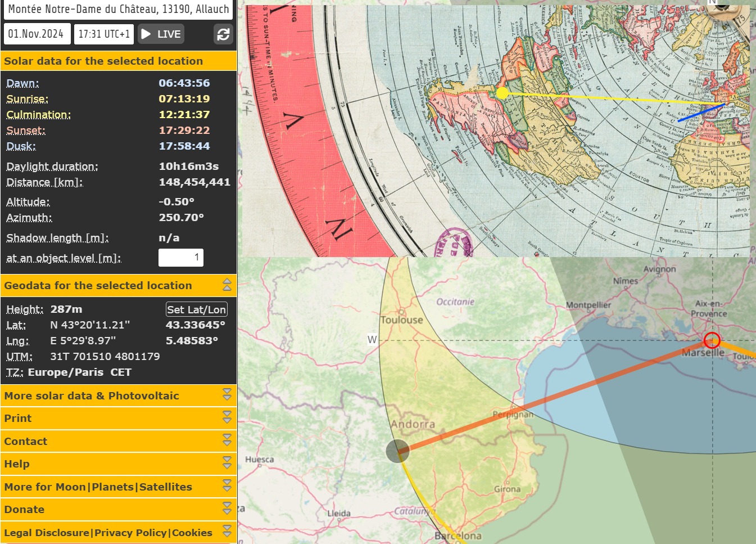Viewport: 756px width, 544px height.
Task: Click decimal longitude 5.48583°
Action: [192, 341]
